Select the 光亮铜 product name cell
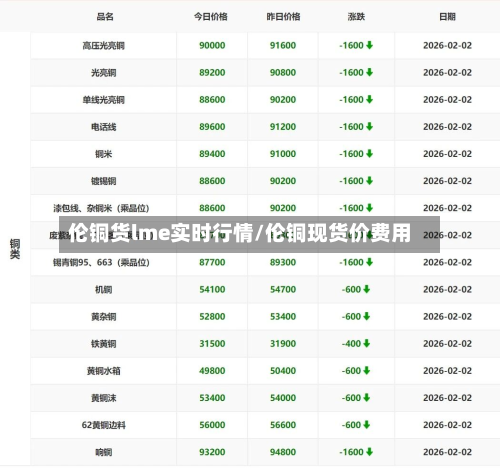 coord(104,73)
